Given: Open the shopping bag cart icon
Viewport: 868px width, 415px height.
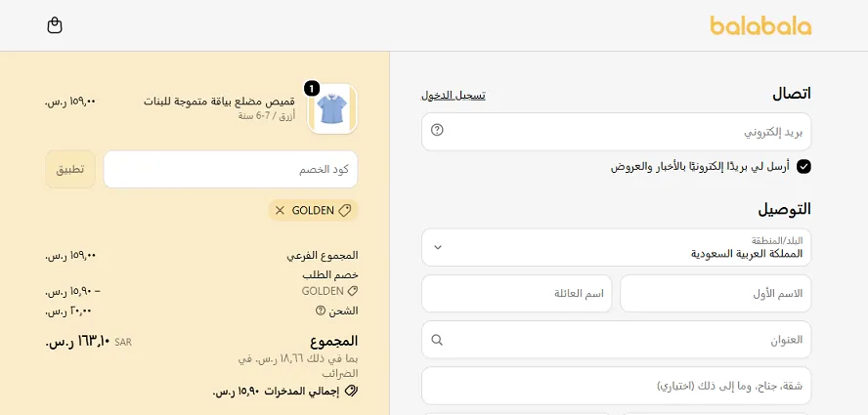Looking at the screenshot, I should 55,25.
